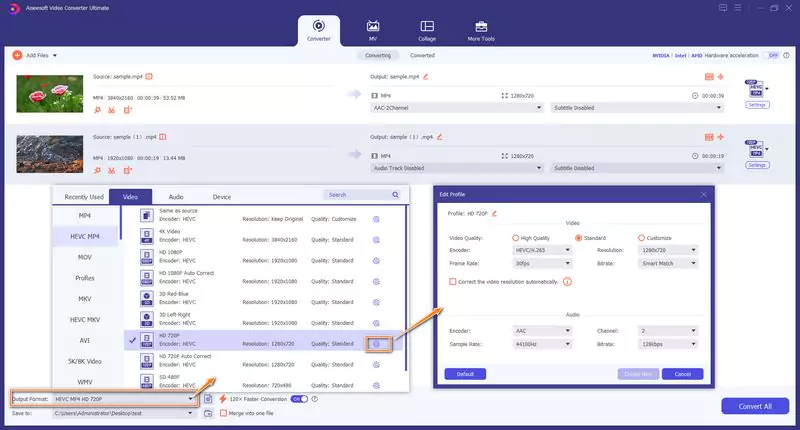Check Correct the video resolution automatically
Screen dimensions: 800x430
click(453, 282)
